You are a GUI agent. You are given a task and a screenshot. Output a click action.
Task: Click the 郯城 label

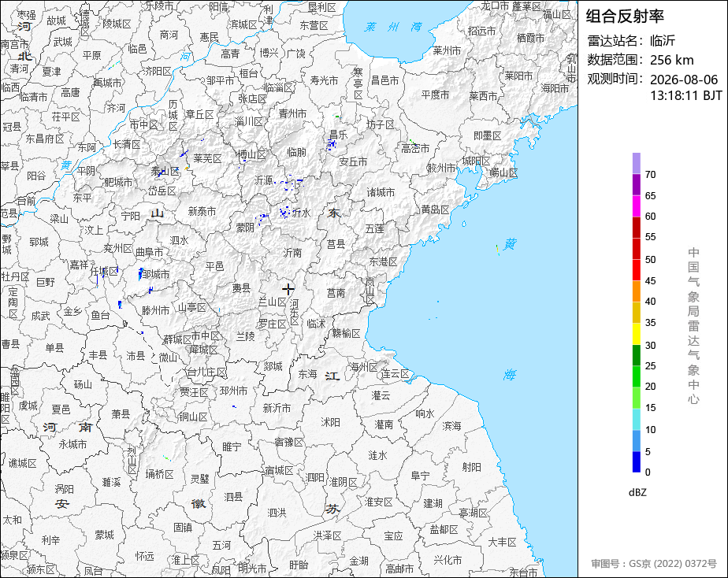click(273, 366)
